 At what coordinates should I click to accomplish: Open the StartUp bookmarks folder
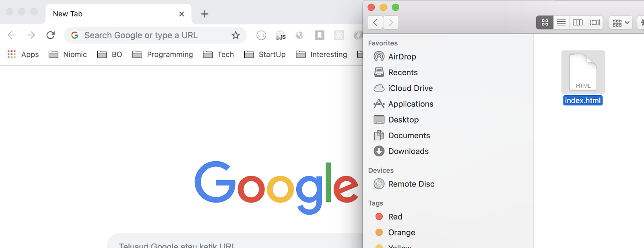(x=265, y=54)
